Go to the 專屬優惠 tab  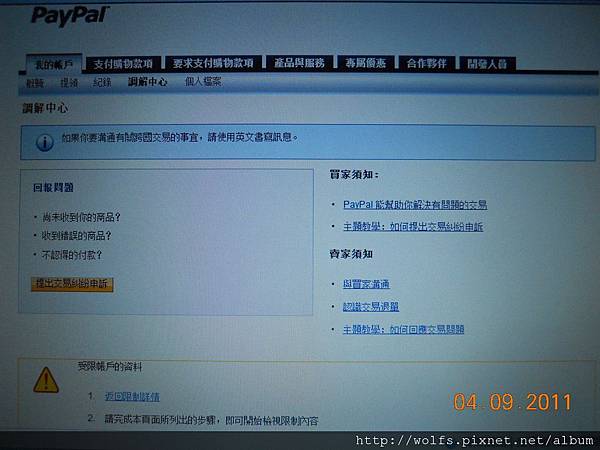pos(365,63)
